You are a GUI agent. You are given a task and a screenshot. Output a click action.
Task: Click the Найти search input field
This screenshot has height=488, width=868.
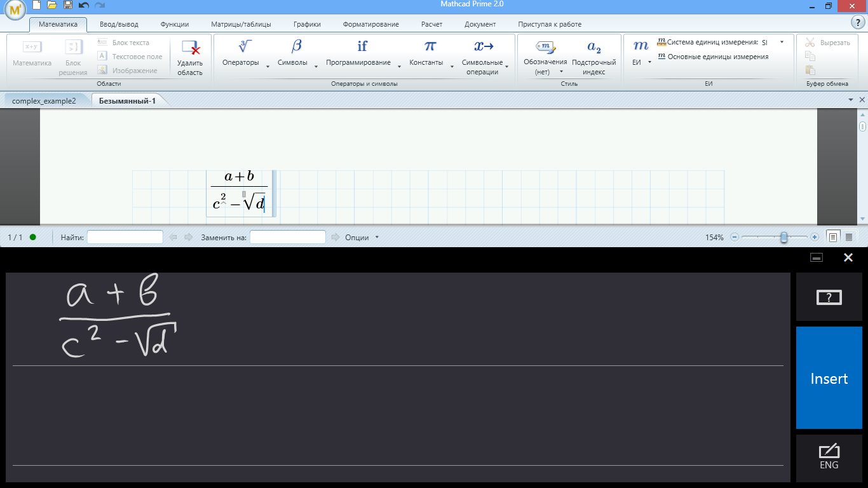[125, 237]
